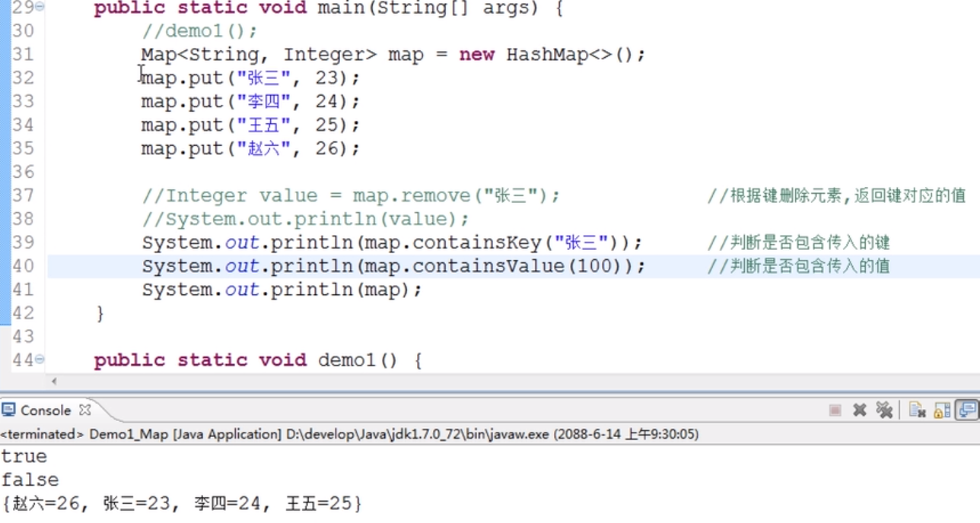
Task: Click line number 36 in the gutter
Action: point(23,172)
